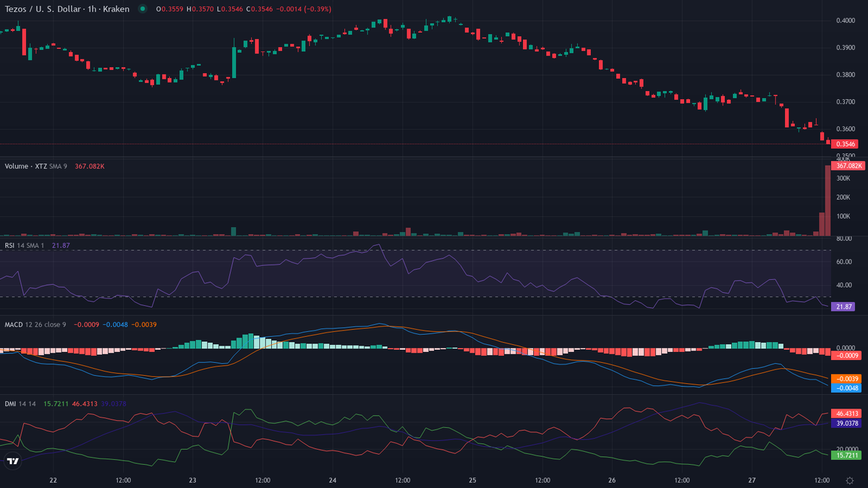The image size is (868, 488).
Task: Click the orange −0.0039 MACD legend value
Action: click(145, 324)
